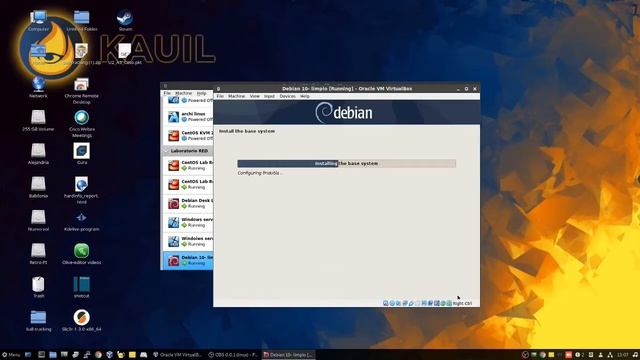Click the 'Install the base system' heading
Viewport: 640px width, 360px height.
[x=247, y=131]
